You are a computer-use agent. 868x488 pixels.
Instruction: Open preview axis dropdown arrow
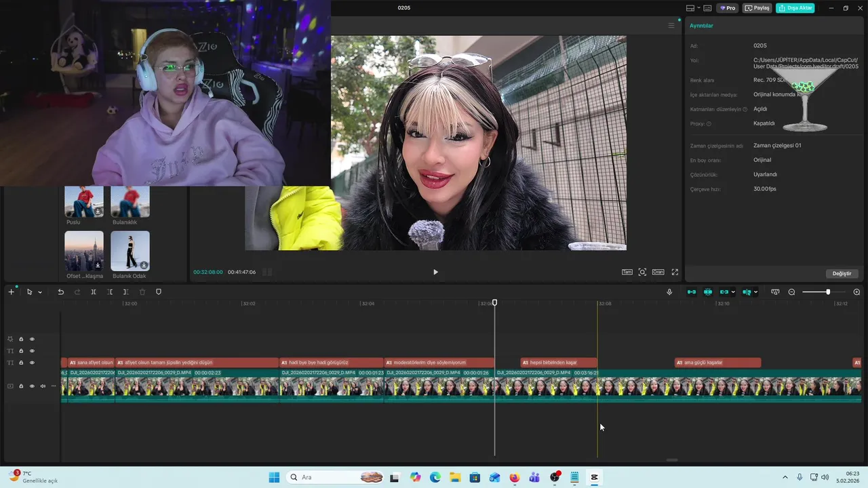pyautogui.click(x=755, y=292)
